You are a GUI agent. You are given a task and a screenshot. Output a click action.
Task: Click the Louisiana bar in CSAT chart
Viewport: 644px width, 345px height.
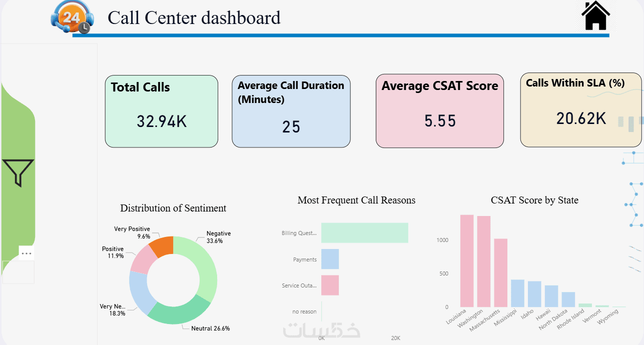pyautogui.click(x=467, y=261)
